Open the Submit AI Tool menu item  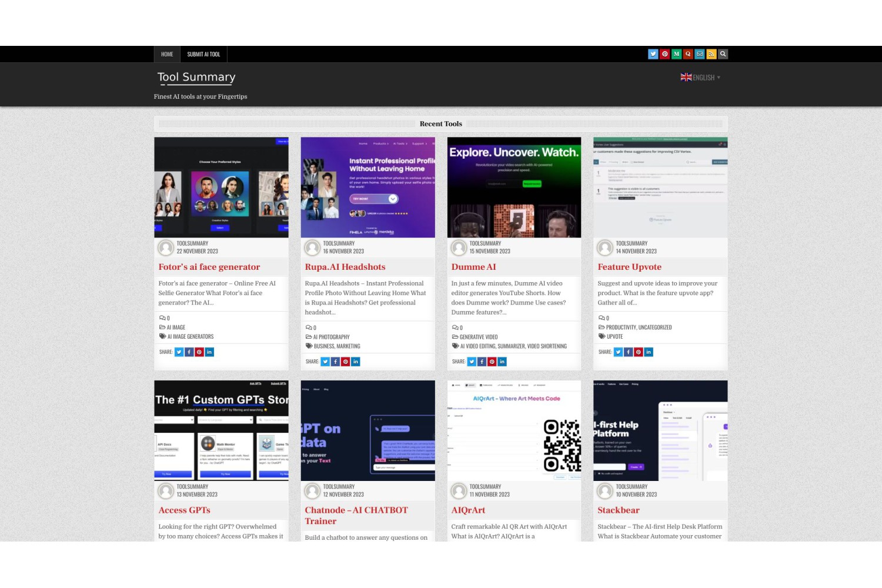[x=203, y=54]
